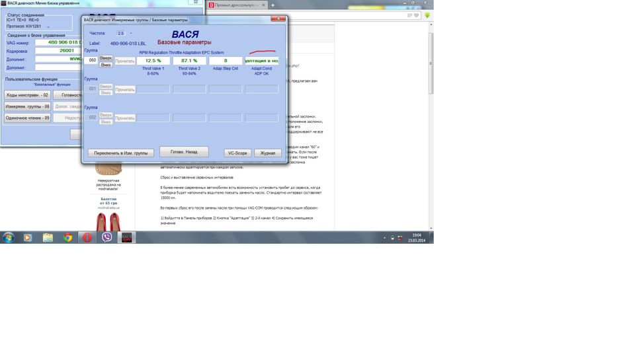Click Одиночное чтение - 09 button

(27, 118)
